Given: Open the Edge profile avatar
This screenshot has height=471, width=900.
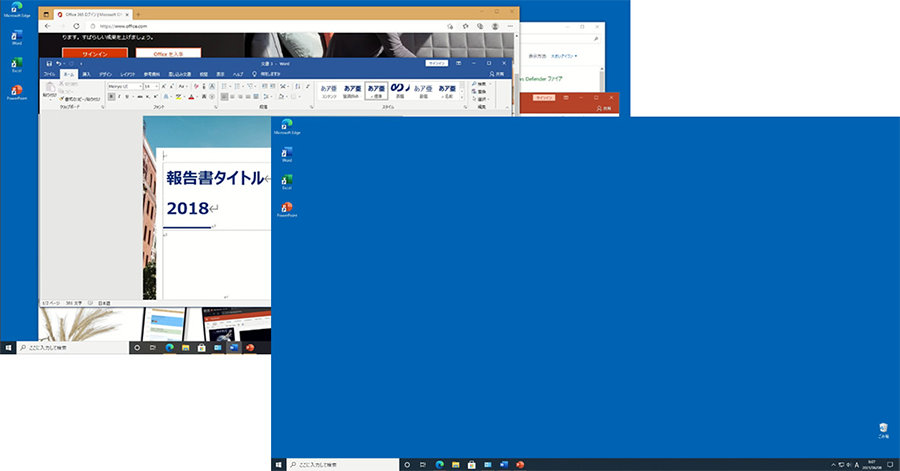Looking at the screenshot, I should click(495, 26).
